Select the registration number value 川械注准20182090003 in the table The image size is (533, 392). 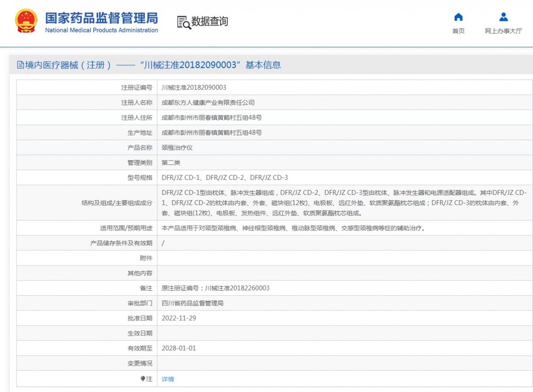(x=194, y=87)
